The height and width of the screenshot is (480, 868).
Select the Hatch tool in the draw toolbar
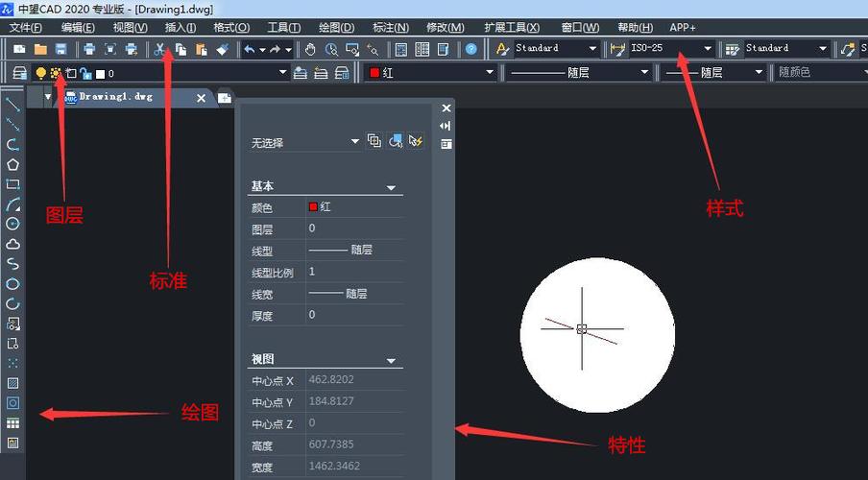pos(12,383)
